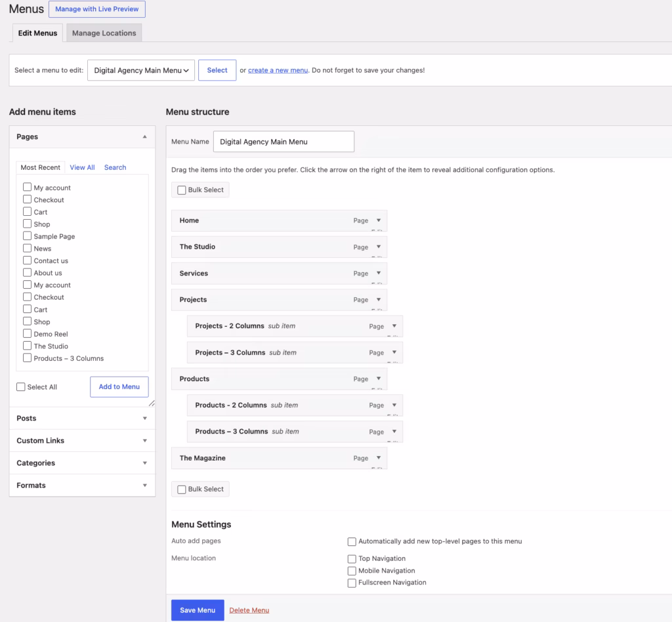The width and height of the screenshot is (672, 622).
Task: Open the menu selection dropdown
Action: tap(141, 70)
